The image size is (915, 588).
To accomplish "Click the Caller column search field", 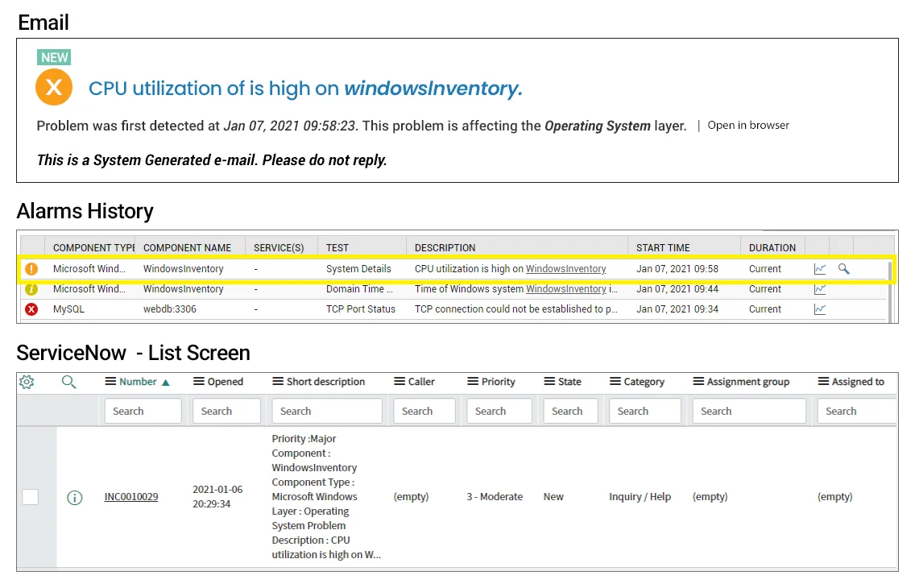I will [426, 412].
